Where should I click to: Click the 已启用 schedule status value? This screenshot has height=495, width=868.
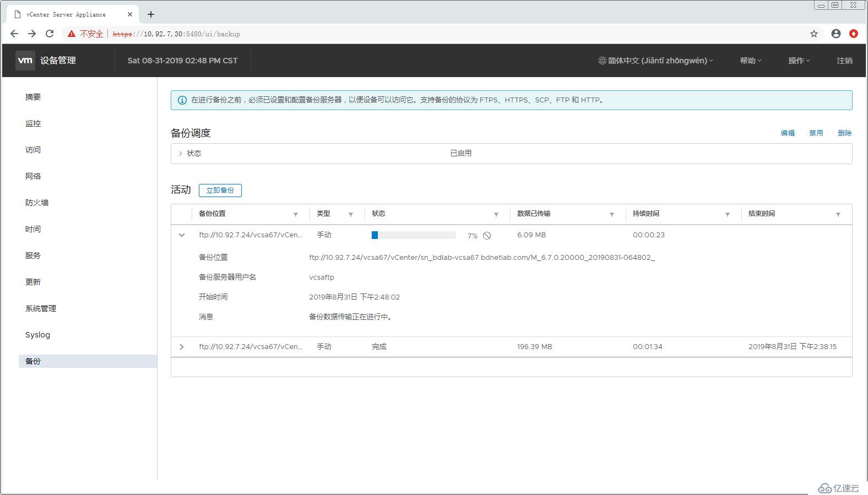coord(461,154)
